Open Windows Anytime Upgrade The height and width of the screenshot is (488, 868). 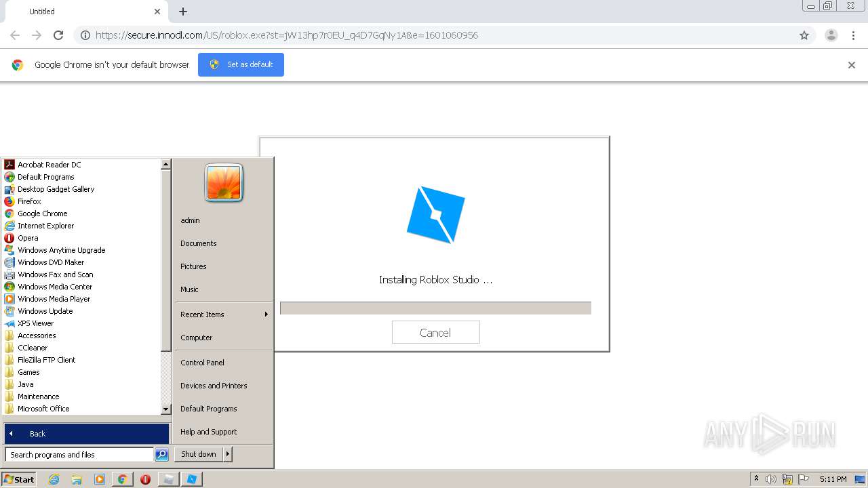(55, 250)
